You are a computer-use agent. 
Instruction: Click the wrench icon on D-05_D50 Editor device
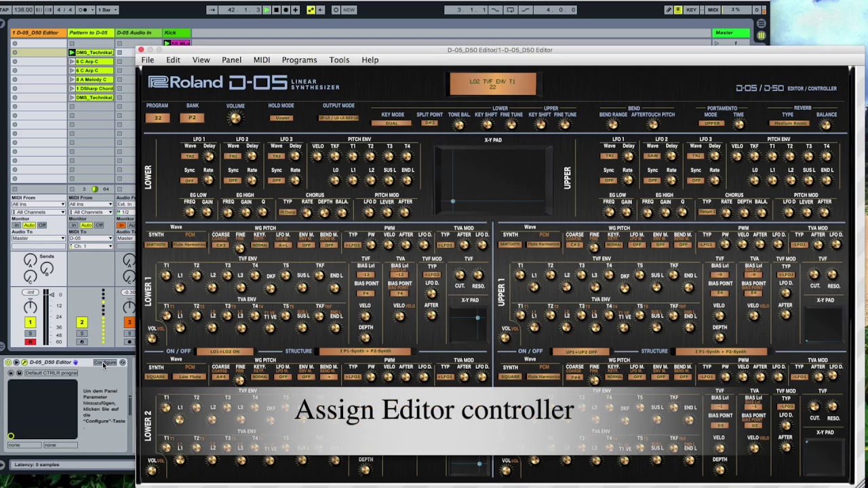(24, 363)
